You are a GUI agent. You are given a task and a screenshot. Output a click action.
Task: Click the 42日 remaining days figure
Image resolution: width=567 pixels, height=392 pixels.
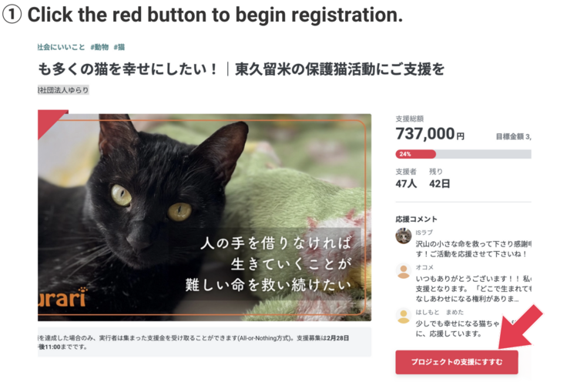point(440,184)
